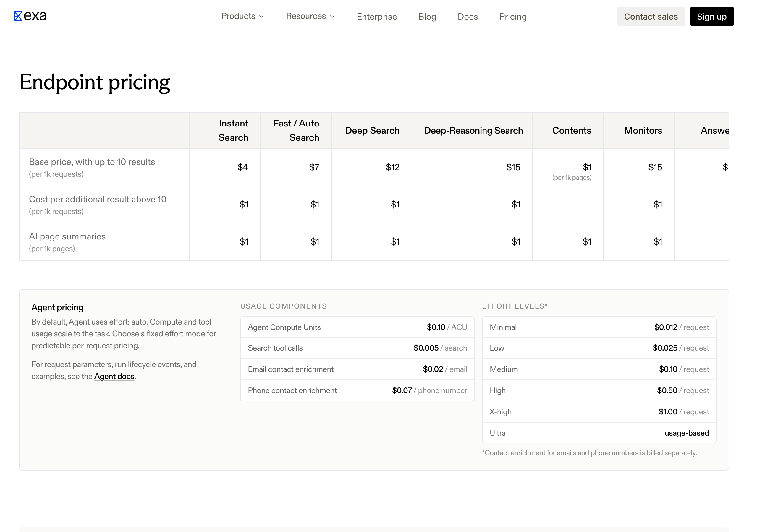Screen dimensions: 757x532
Task: Click the Search tool calls row
Action: pyautogui.click(x=357, y=348)
